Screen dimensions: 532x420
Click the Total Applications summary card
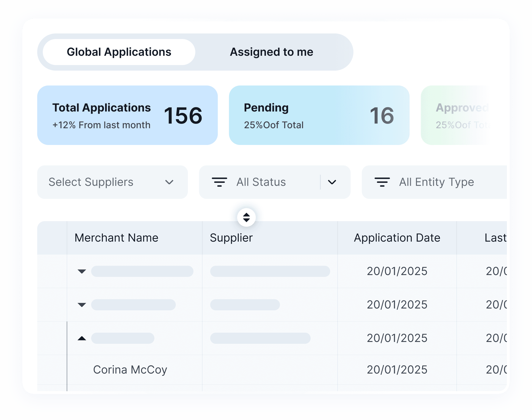[127, 115]
